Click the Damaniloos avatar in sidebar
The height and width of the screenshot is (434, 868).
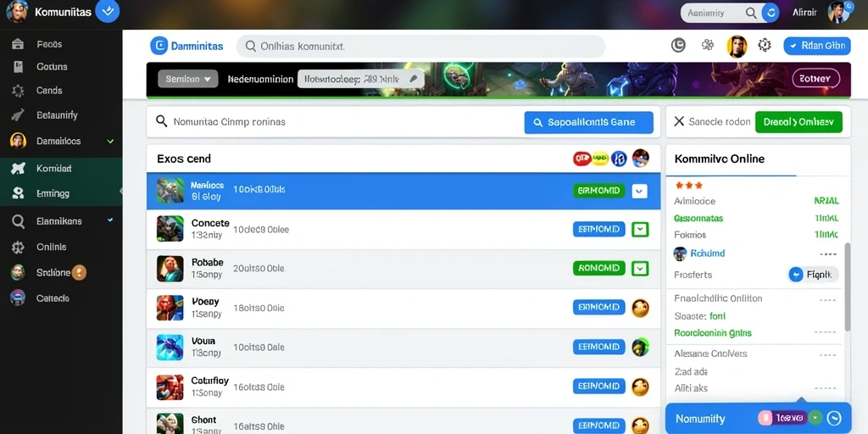pos(18,141)
